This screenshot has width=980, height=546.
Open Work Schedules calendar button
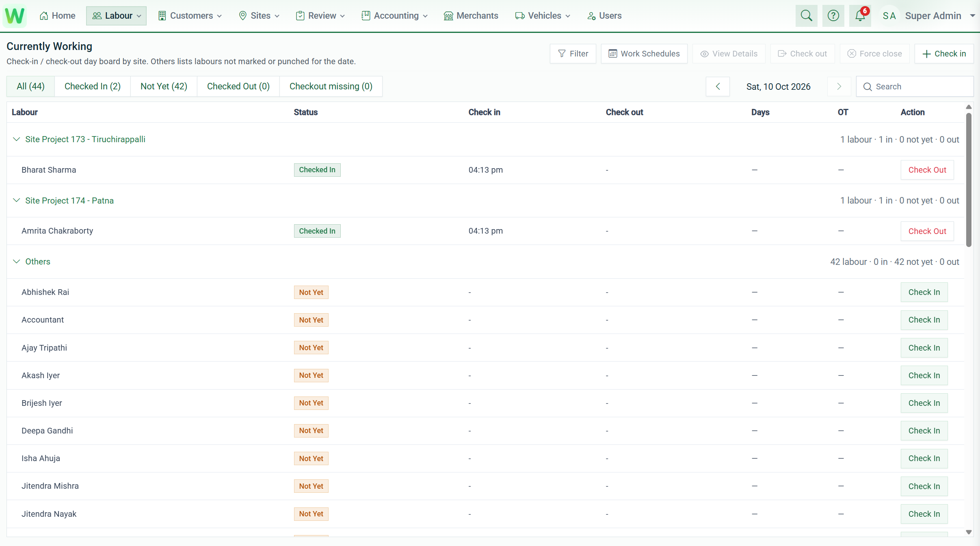point(644,54)
